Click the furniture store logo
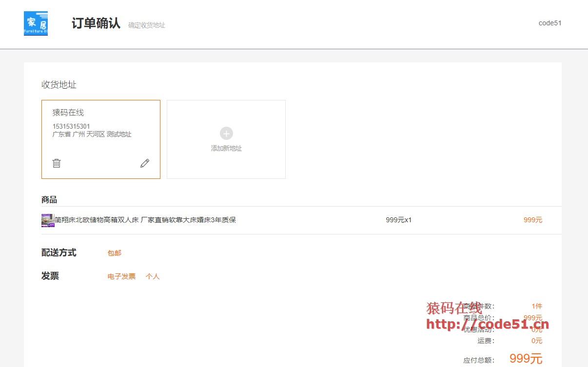This screenshot has width=588, height=367. [36, 23]
